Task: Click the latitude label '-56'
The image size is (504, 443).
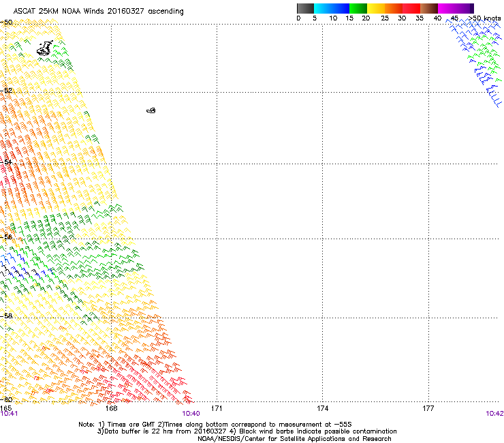Action: tap(6, 236)
